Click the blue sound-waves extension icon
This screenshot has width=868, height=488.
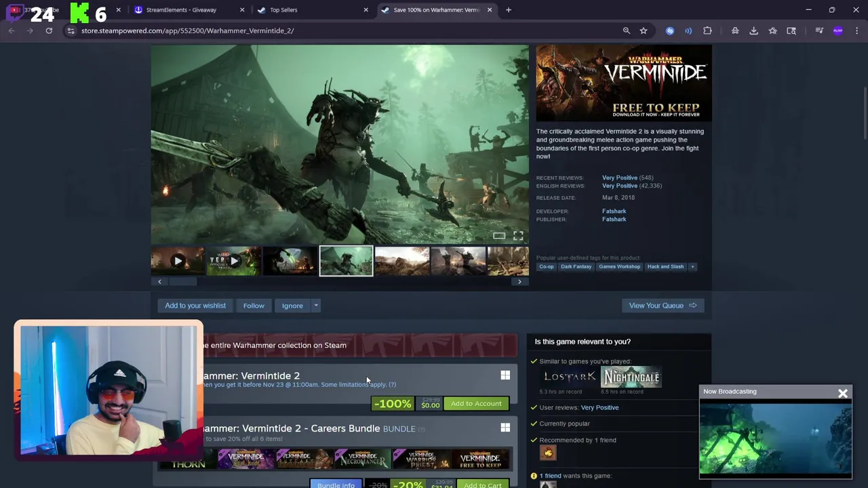688,30
